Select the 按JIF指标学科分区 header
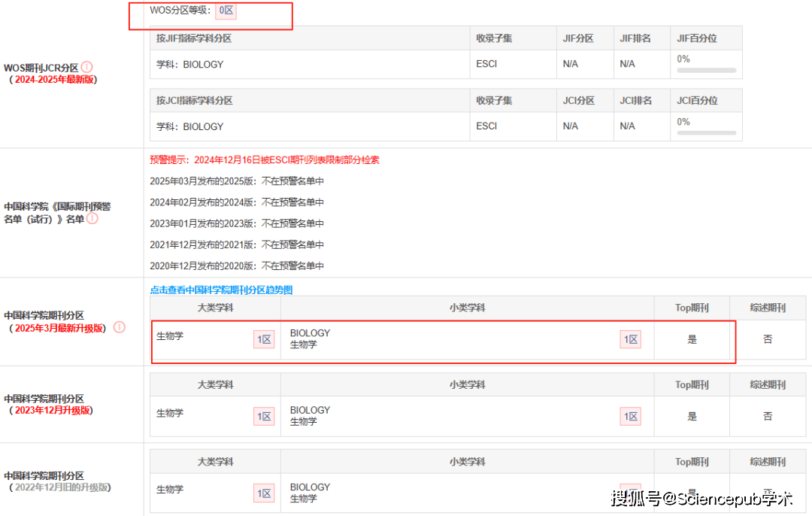 pyautogui.click(x=195, y=38)
